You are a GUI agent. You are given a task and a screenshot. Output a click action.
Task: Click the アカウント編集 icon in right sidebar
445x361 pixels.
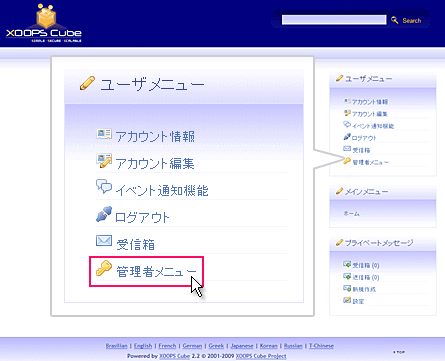point(347,113)
